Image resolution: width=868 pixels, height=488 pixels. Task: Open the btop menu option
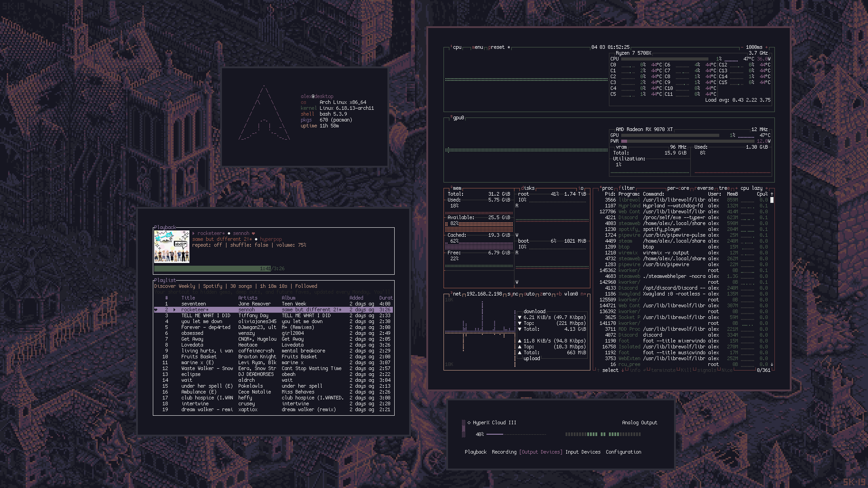(477, 47)
